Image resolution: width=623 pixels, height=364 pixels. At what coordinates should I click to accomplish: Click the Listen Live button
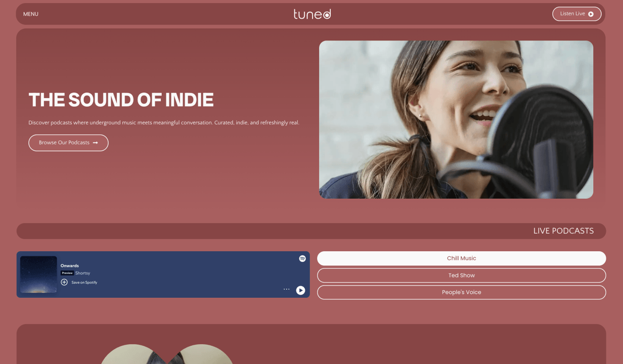(576, 14)
